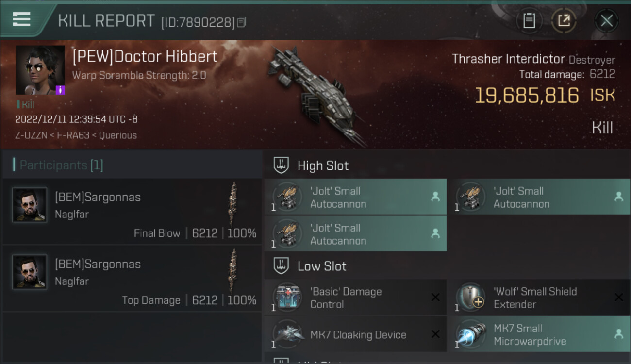View Doctor Hibbert's portrait
631x364 pixels.
pos(40,70)
